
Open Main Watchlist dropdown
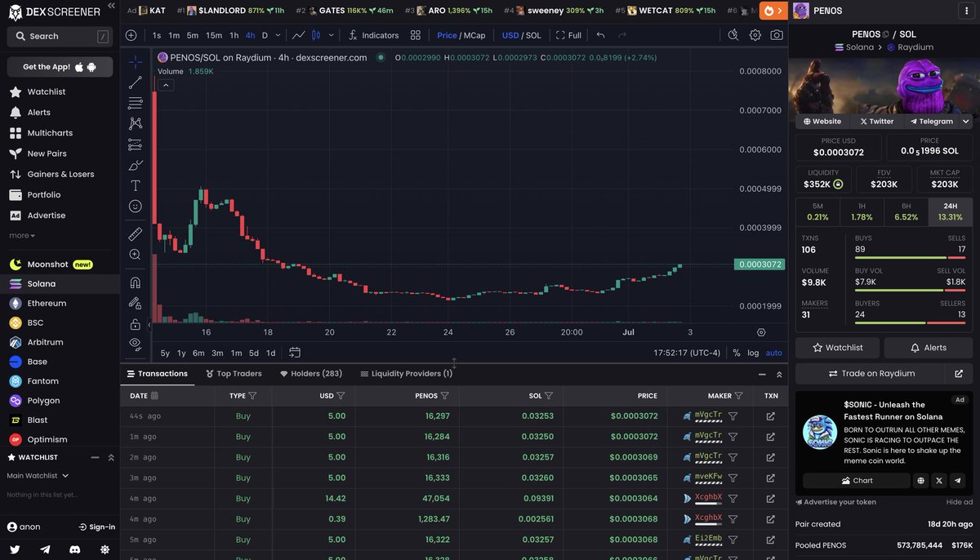point(38,475)
